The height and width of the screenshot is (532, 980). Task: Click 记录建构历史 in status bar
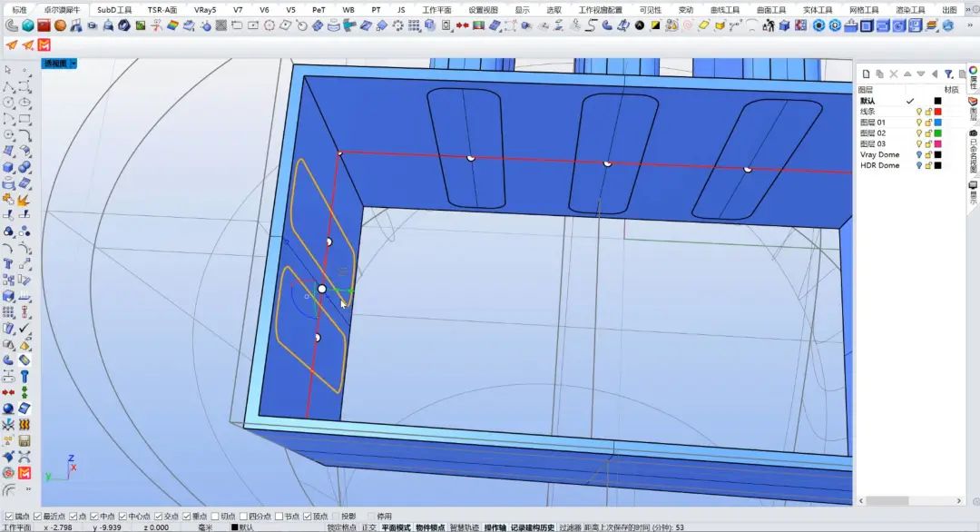[x=532, y=527]
